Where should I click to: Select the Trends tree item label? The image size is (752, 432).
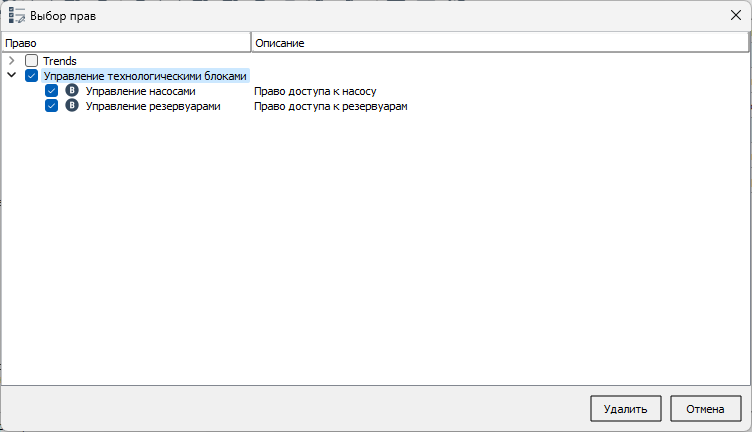pos(60,61)
